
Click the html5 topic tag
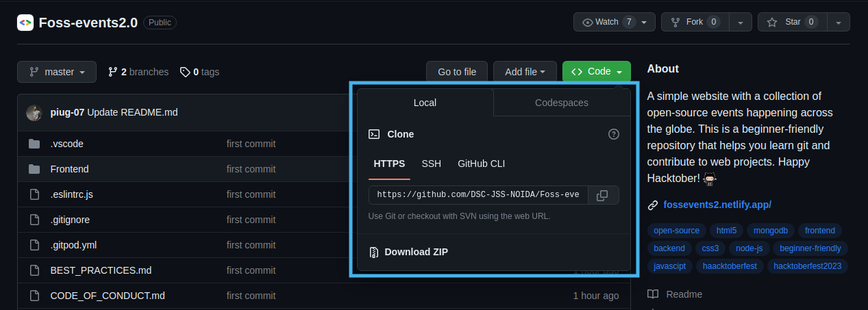[726, 231]
